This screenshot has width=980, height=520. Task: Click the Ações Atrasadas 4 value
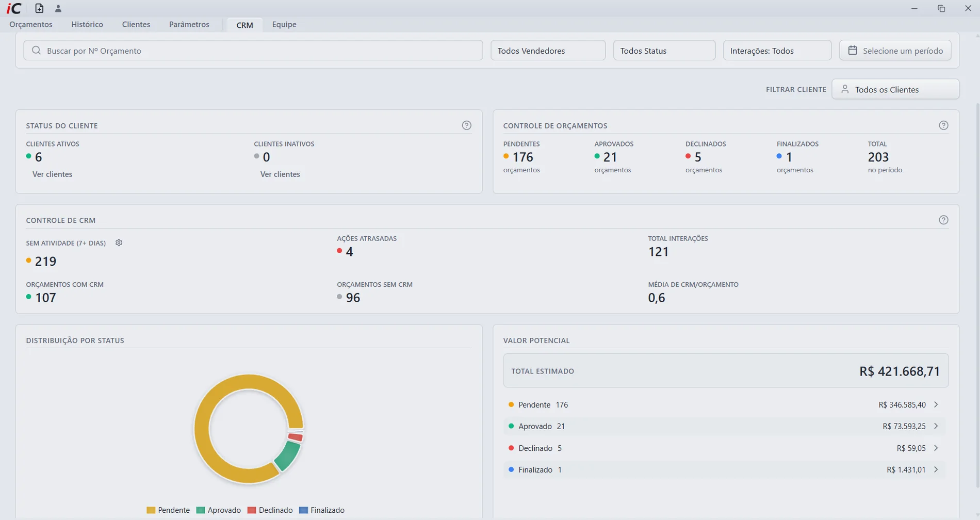coord(349,252)
